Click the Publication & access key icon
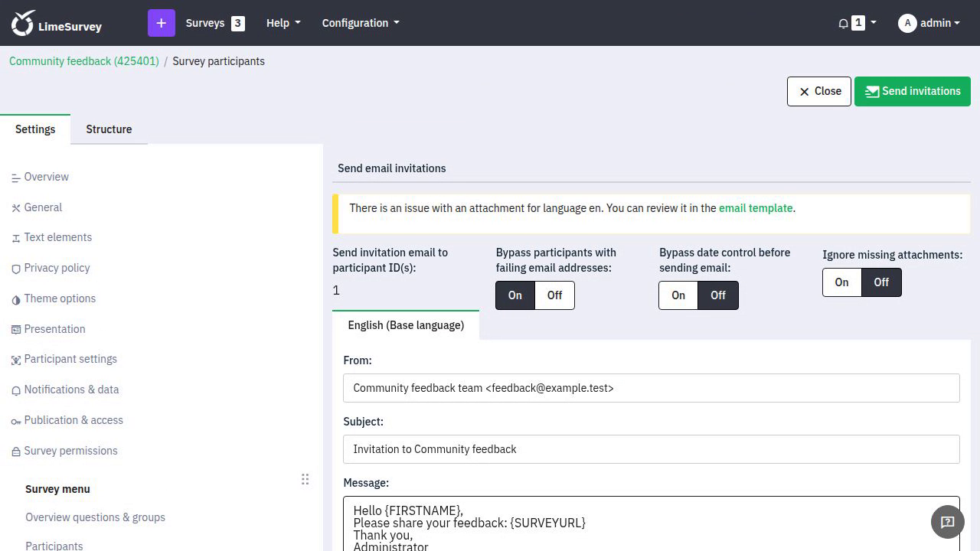980x551 pixels. (16, 421)
